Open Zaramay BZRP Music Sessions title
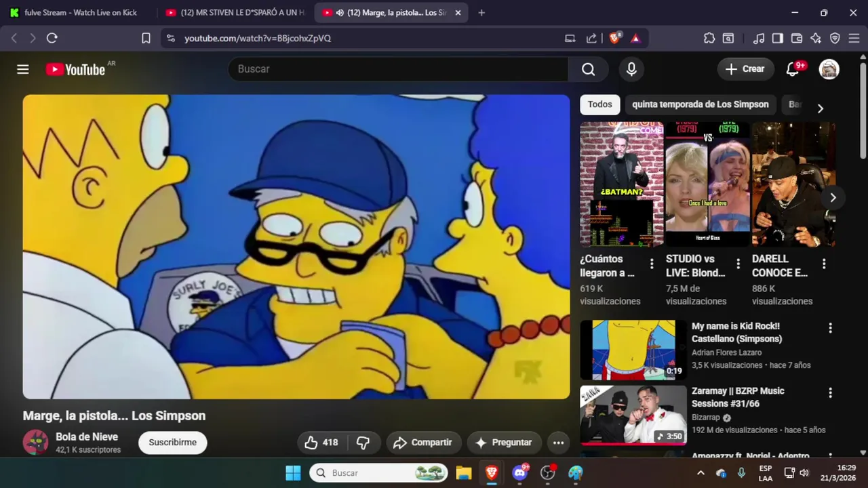 pos(738,397)
